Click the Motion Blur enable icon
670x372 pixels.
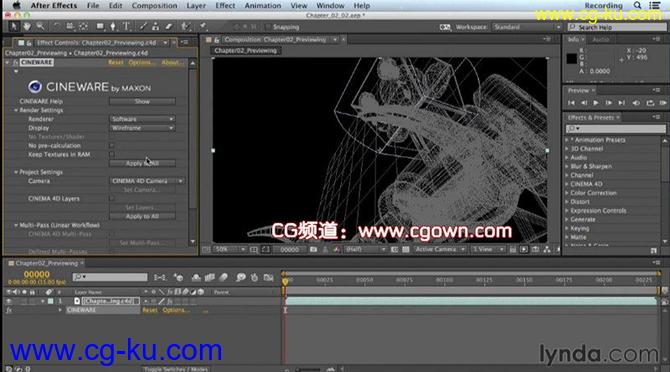click(223, 278)
